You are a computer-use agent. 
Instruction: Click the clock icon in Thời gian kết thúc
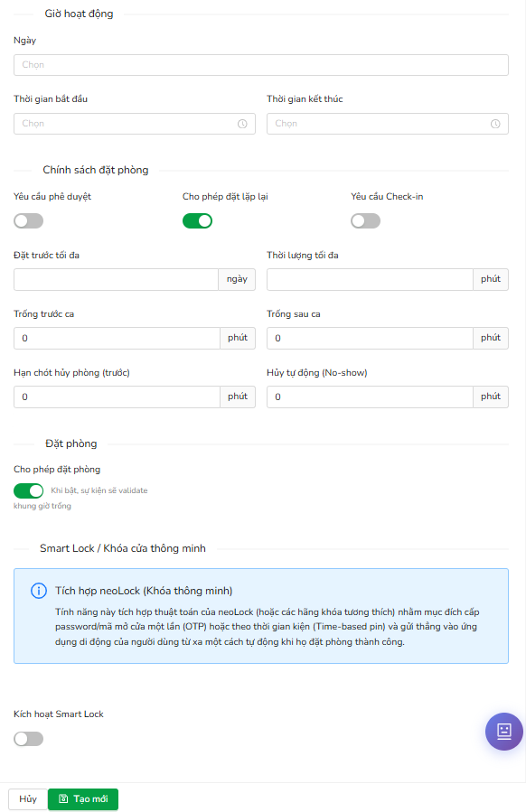coord(495,124)
